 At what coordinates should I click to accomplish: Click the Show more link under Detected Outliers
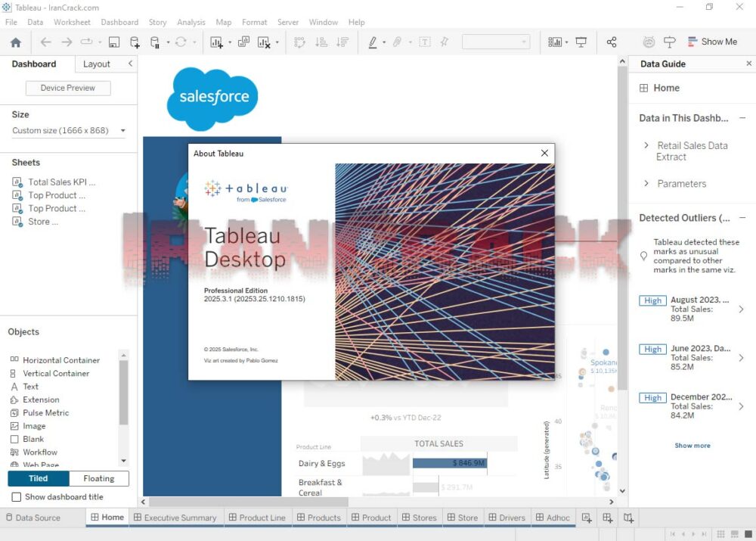pos(692,446)
